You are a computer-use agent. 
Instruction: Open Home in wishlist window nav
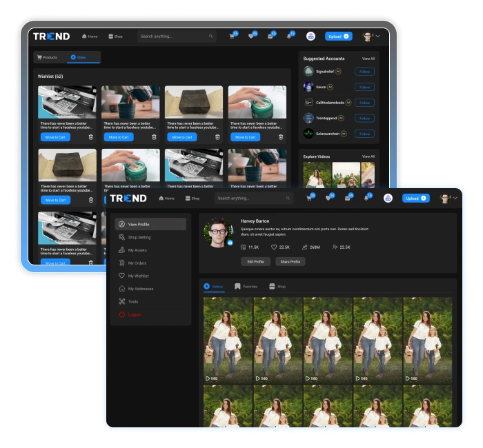coord(90,37)
